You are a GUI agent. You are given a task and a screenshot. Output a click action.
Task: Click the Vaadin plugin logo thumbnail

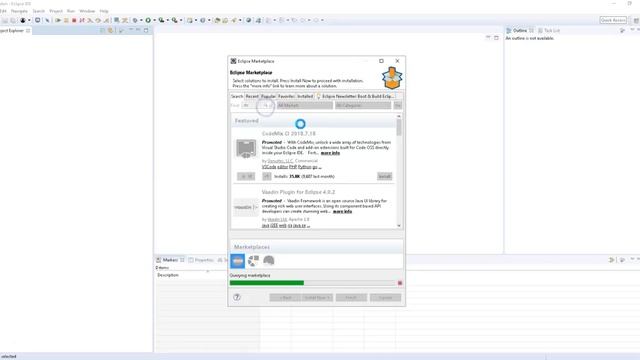(x=246, y=207)
